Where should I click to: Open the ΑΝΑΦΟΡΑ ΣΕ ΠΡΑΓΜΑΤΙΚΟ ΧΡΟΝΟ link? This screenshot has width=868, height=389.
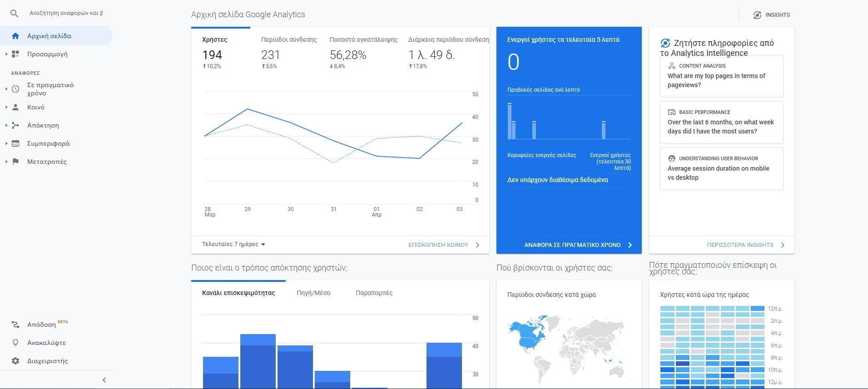(572, 245)
